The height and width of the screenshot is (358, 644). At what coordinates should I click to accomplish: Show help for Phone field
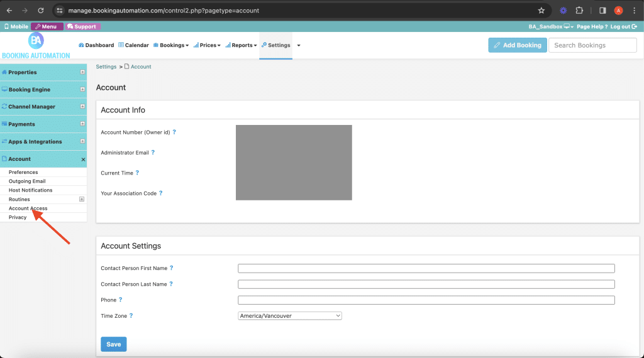(x=120, y=300)
